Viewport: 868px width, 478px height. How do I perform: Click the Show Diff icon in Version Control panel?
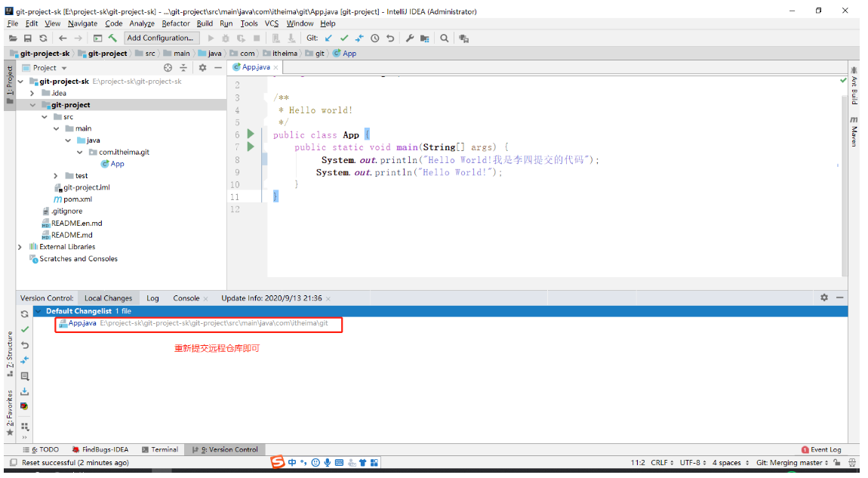click(x=24, y=360)
